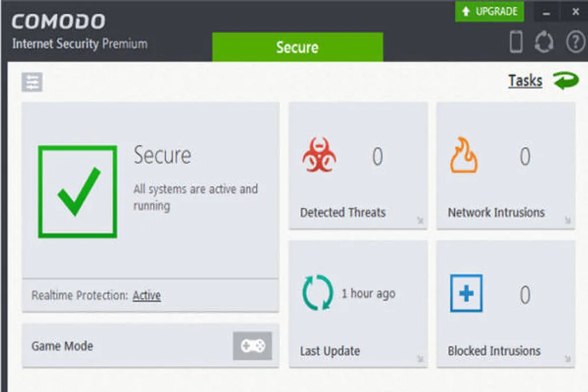Open the Tasks link
The height and width of the screenshot is (392, 588).
(525, 80)
